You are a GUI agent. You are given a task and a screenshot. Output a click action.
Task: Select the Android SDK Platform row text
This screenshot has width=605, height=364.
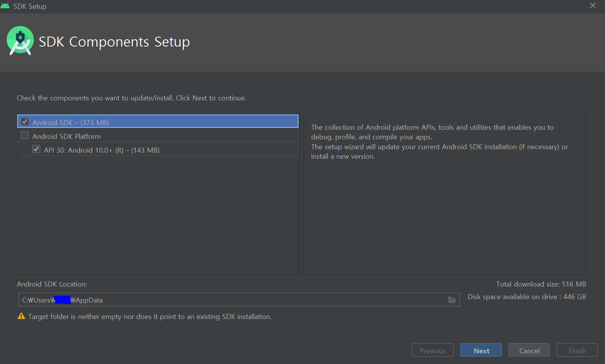[67, 136]
